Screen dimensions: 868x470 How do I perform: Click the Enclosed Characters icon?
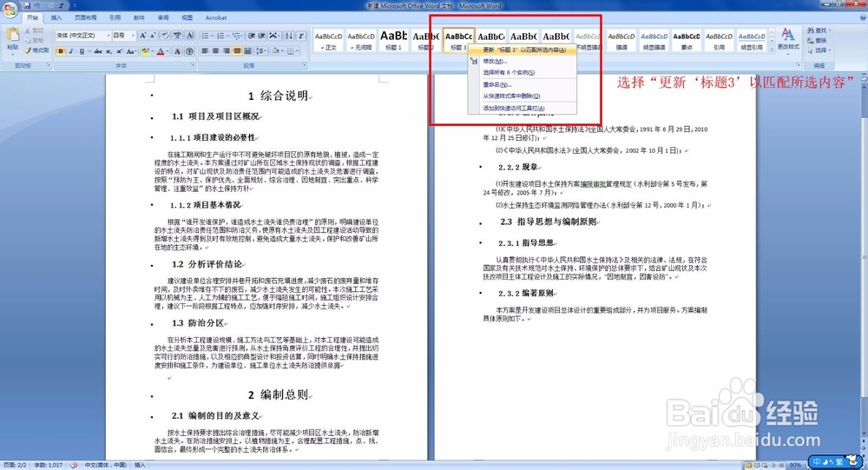[189, 51]
